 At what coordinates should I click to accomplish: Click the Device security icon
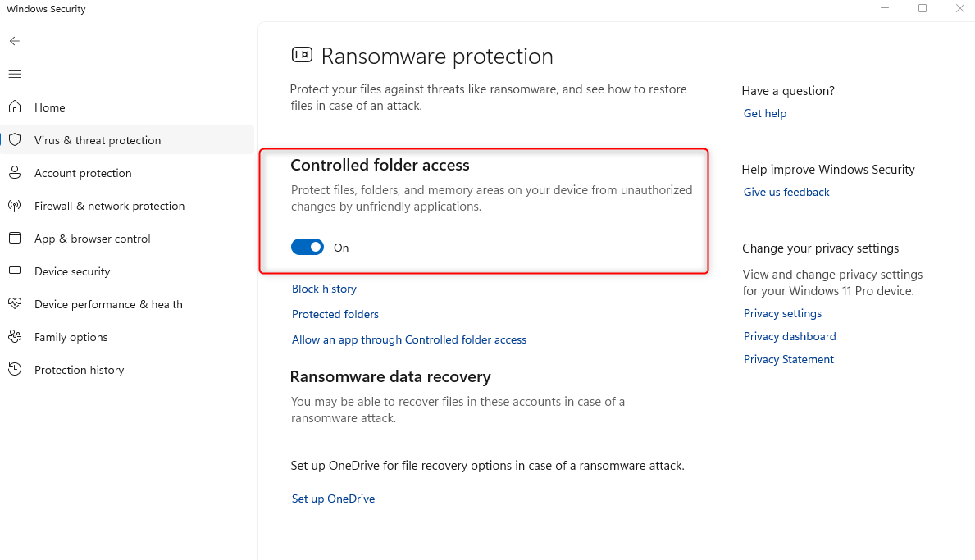point(15,271)
